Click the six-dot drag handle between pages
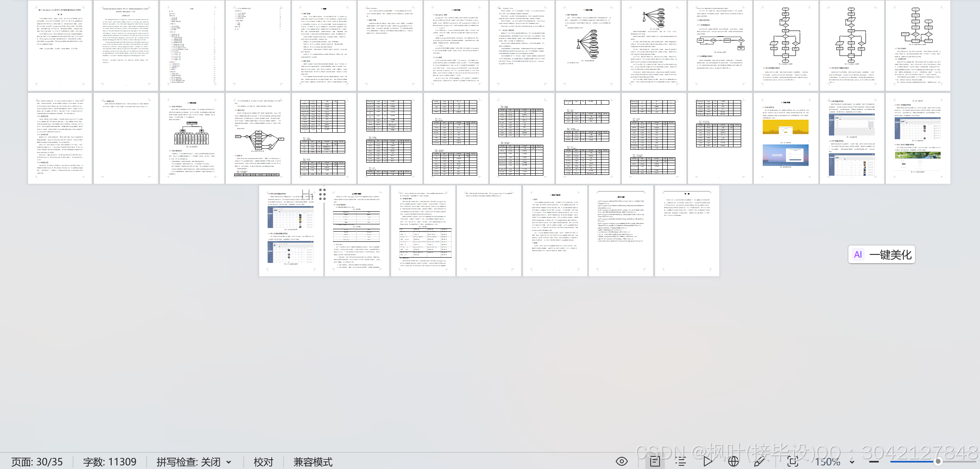Screen dimensions: 980x469 [322, 194]
